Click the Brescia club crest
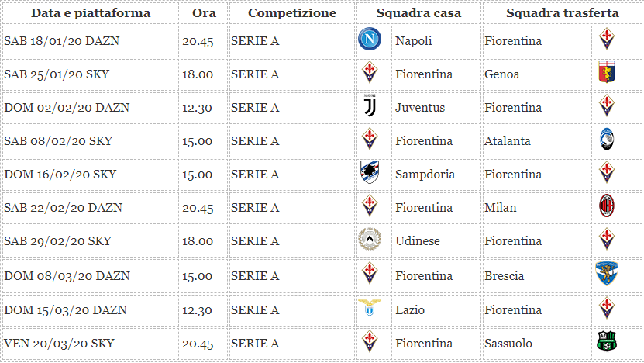 pos(607,274)
